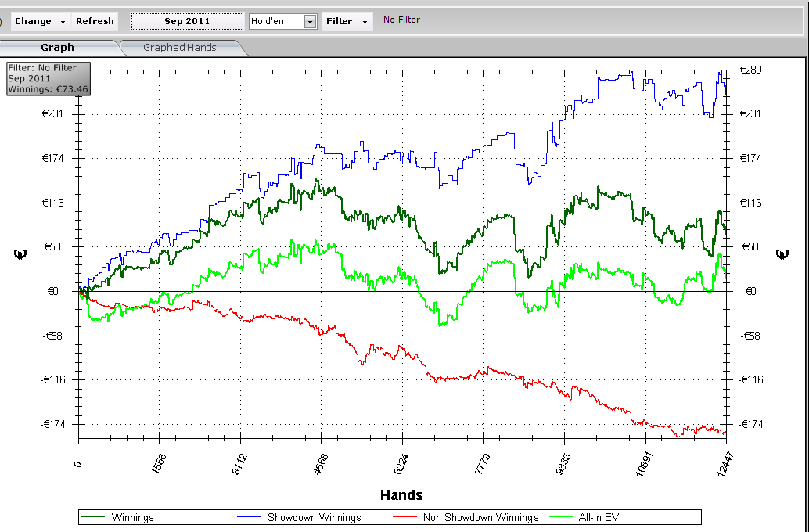Click the €289 right y-axis label
809x532 pixels.
click(751, 70)
